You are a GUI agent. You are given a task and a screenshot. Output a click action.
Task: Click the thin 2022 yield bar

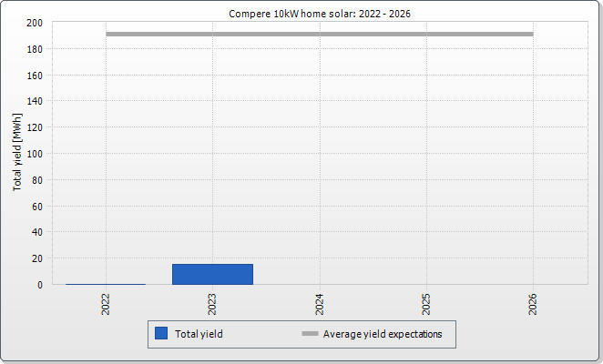point(106,284)
